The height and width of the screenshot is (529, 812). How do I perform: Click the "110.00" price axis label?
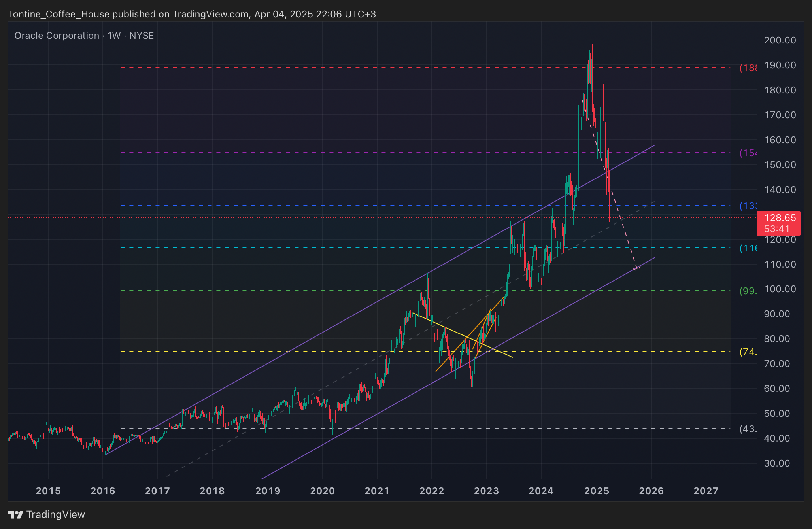(780, 264)
